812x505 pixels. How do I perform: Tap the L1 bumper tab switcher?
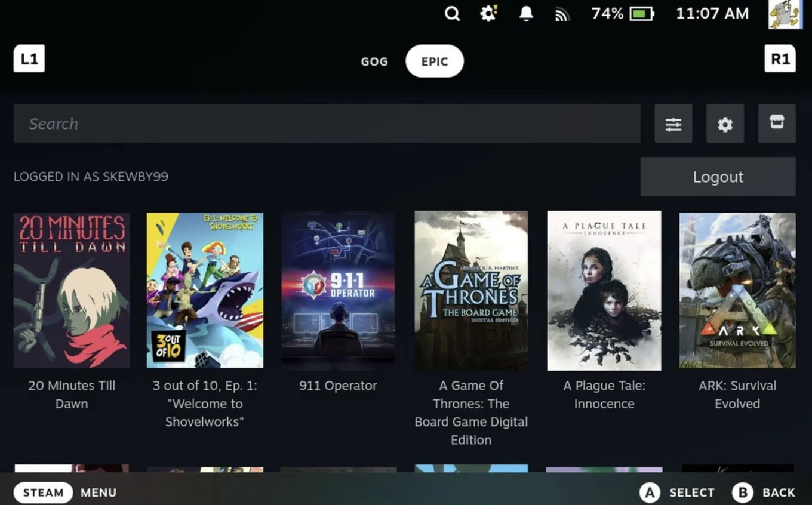pos(29,58)
